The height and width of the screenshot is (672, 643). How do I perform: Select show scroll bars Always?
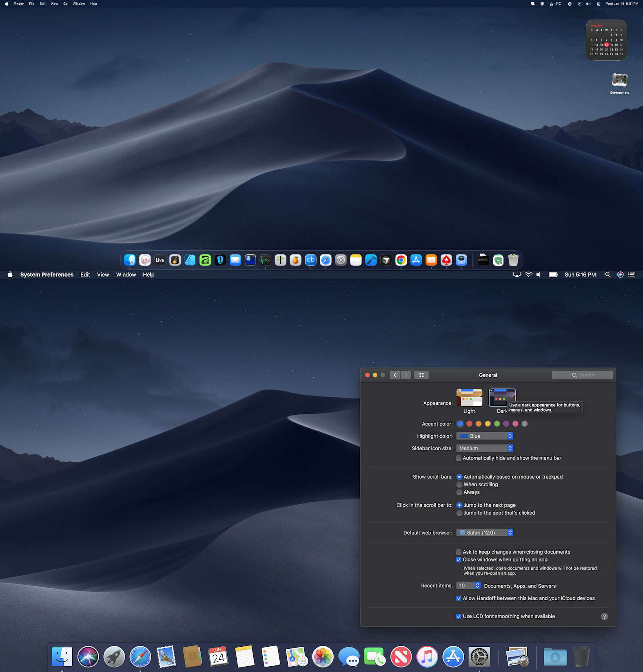[459, 493]
